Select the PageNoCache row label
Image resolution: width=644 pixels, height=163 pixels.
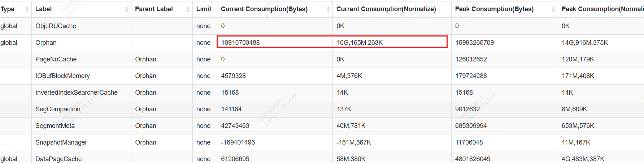point(56,59)
